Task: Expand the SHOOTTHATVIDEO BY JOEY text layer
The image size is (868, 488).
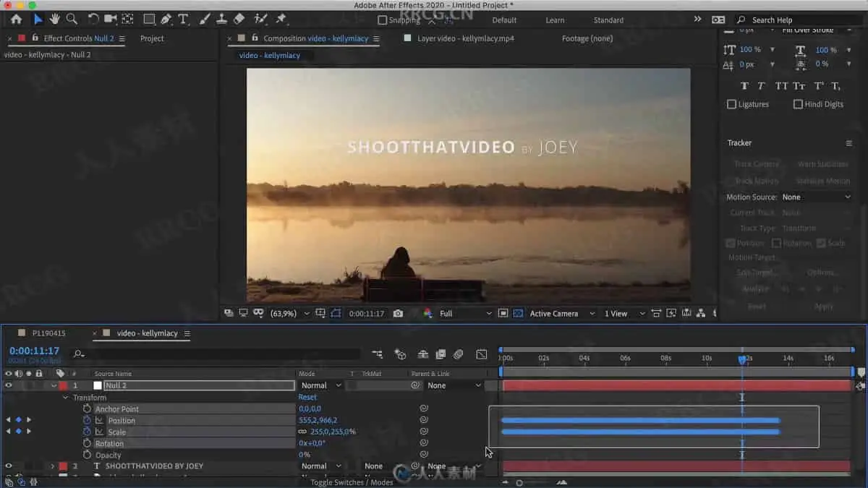Action: [52, 466]
